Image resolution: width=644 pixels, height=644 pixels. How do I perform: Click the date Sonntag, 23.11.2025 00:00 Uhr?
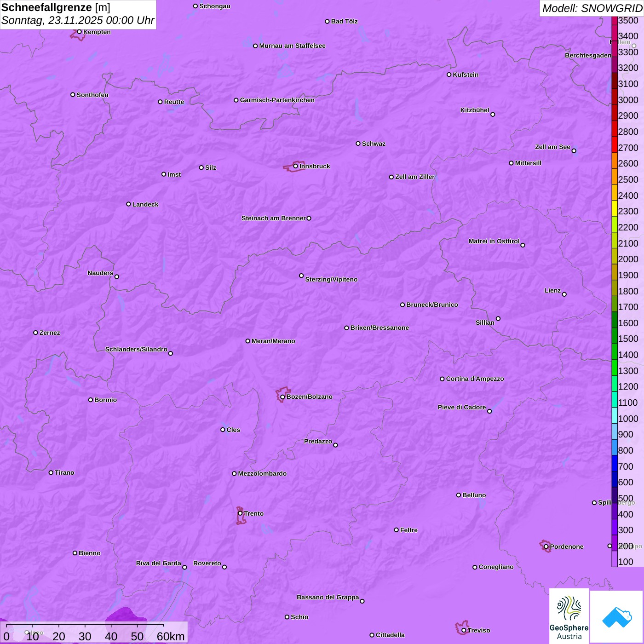[78, 20]
